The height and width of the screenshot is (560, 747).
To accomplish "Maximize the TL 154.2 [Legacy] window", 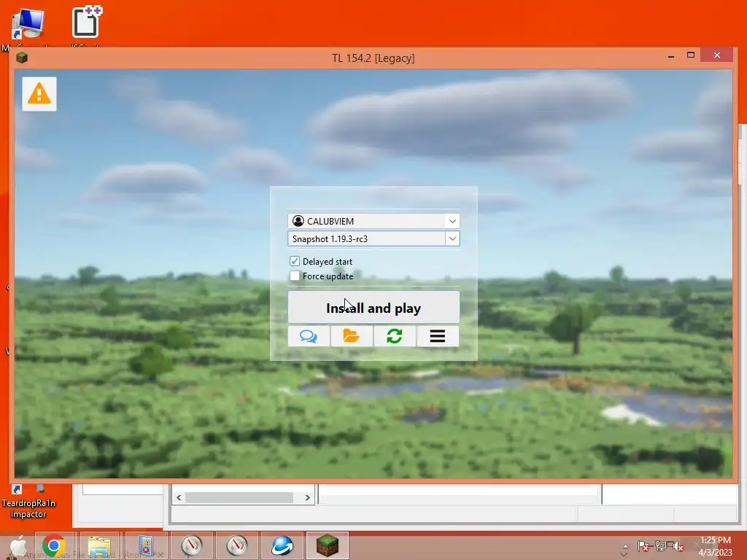I will 691,55.
